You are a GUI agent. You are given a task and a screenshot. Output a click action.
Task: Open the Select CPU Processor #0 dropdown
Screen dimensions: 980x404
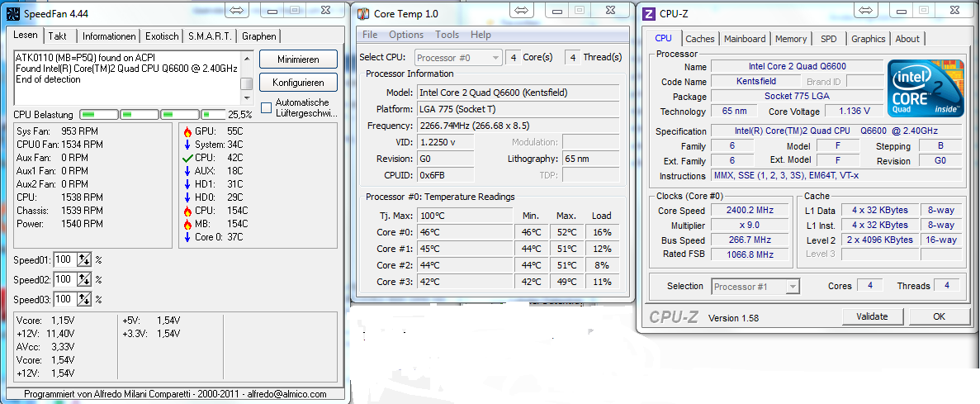[458, 58]
